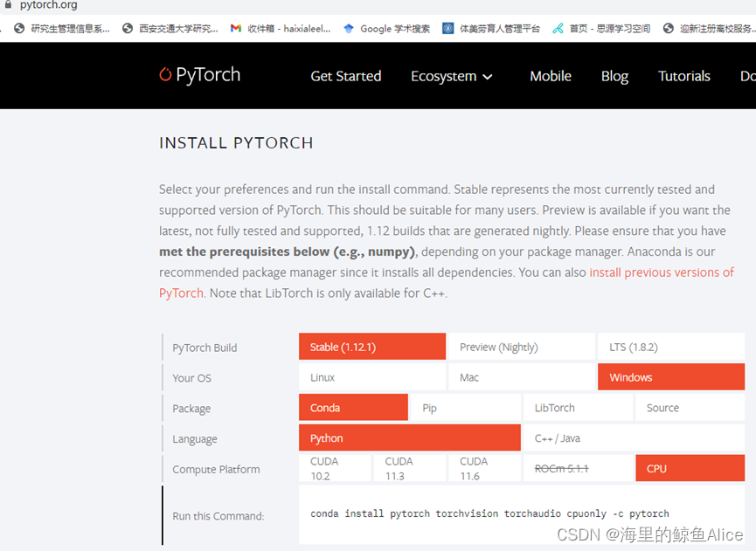
Task: Open the Get Started page
Action: click(346, 76)
